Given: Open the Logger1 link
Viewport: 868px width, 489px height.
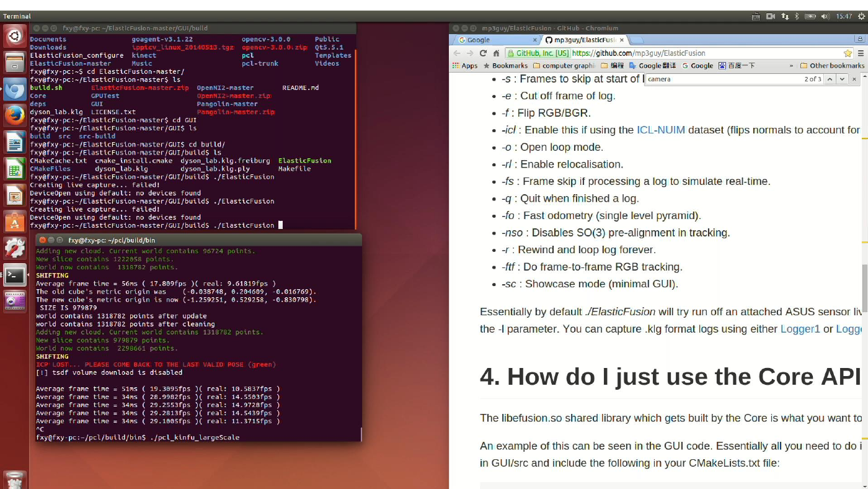Looking at the screenshot, I should point(800,329).
